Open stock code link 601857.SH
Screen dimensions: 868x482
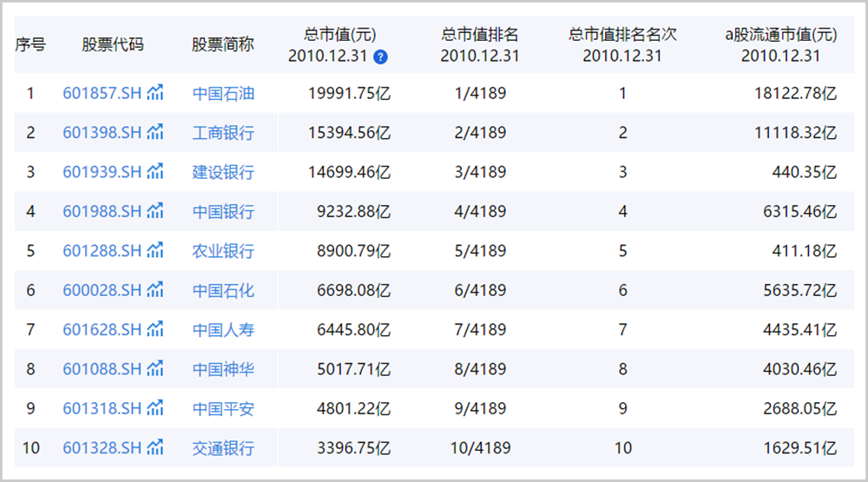[102, 93]
